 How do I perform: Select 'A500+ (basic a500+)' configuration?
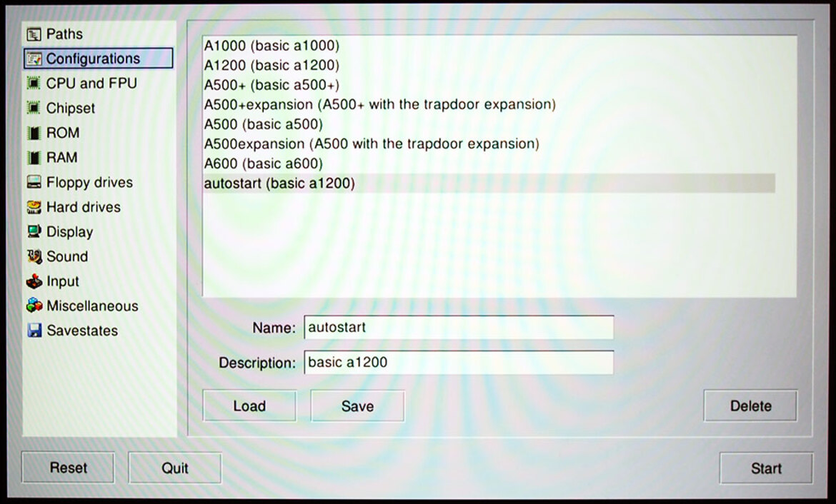489,85
